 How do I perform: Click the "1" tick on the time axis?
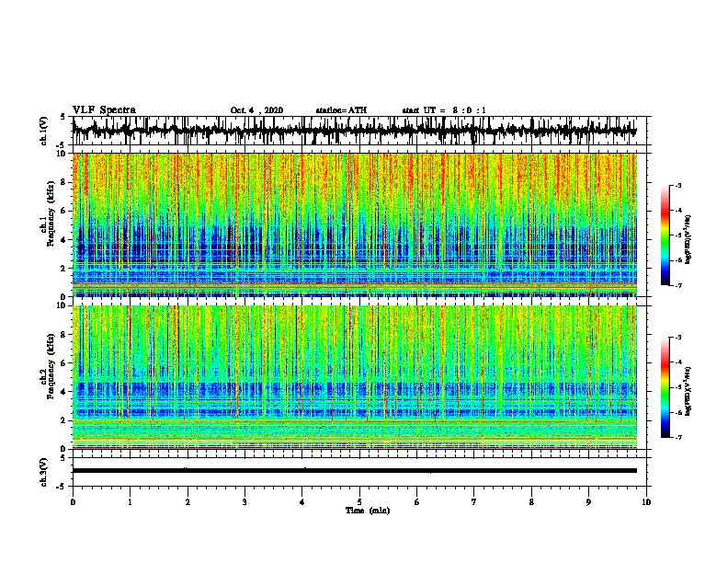point(130,502)
